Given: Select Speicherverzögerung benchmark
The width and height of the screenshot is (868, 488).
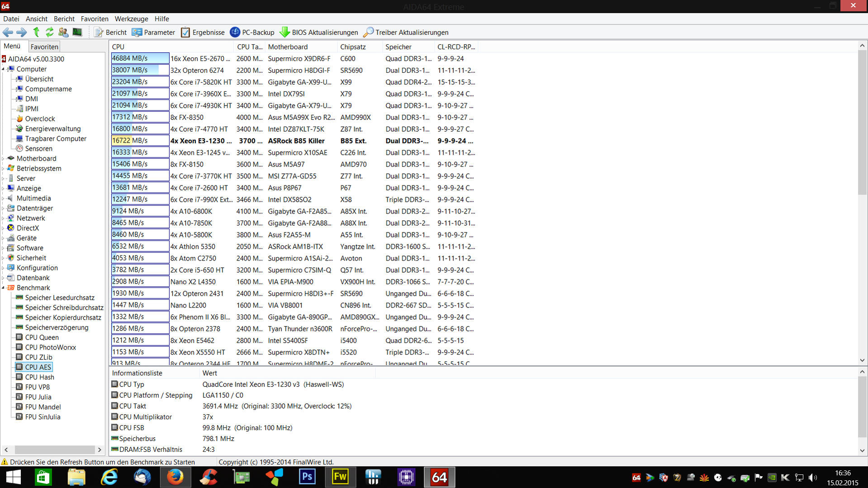Looking at the screenshot, I should (x=57, y=327).
